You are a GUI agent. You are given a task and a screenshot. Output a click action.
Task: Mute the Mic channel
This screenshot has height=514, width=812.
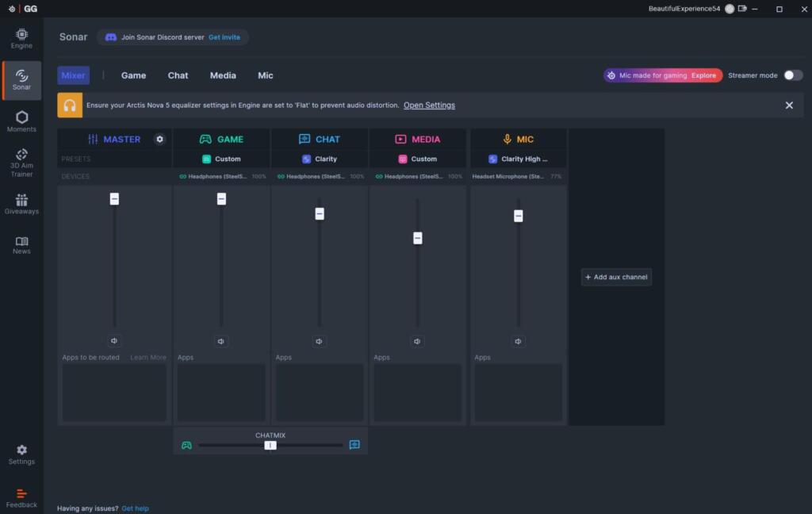coord(519,341)
